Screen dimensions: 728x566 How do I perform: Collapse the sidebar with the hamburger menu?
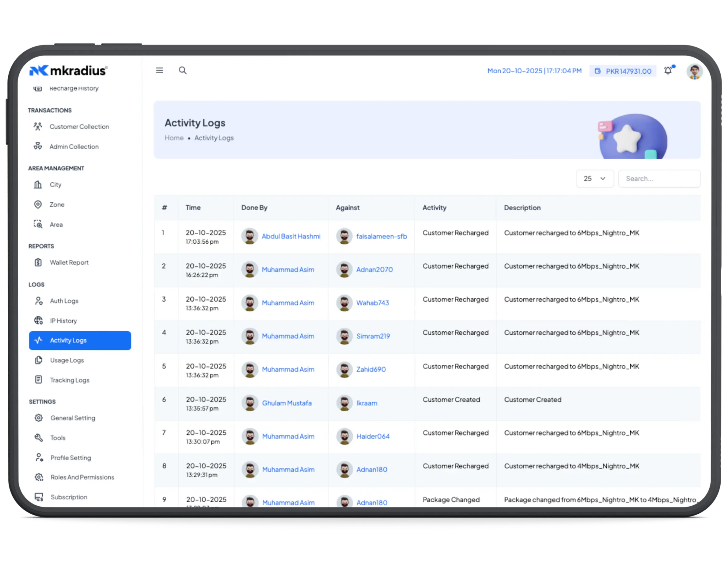(x=159, y=70)
